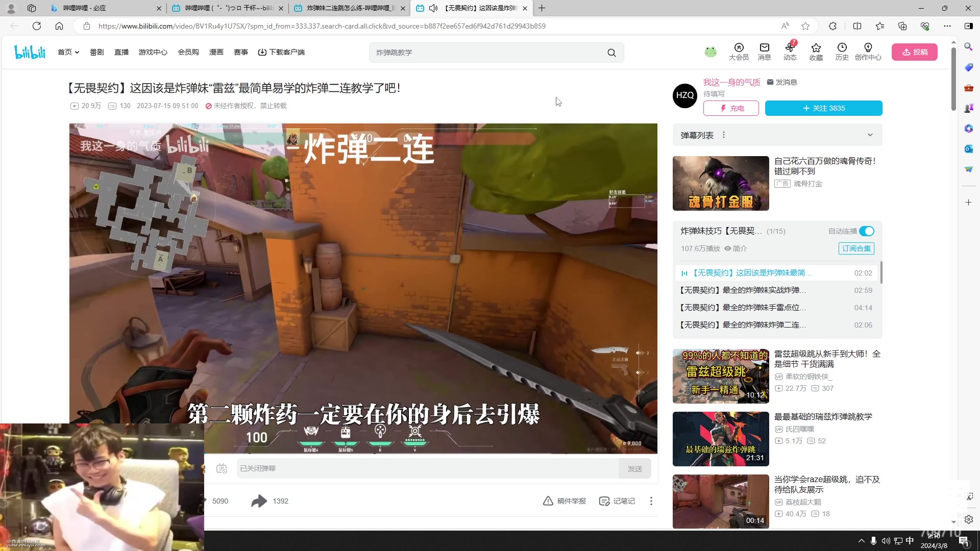Collapse the 弹幕列表 panel via its chevron

(x=870, y=135)
